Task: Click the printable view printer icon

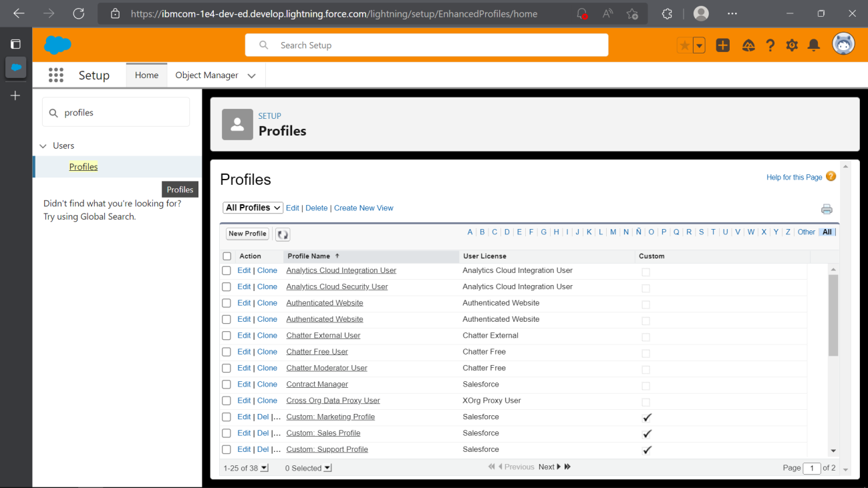Action: pos(827,208)
